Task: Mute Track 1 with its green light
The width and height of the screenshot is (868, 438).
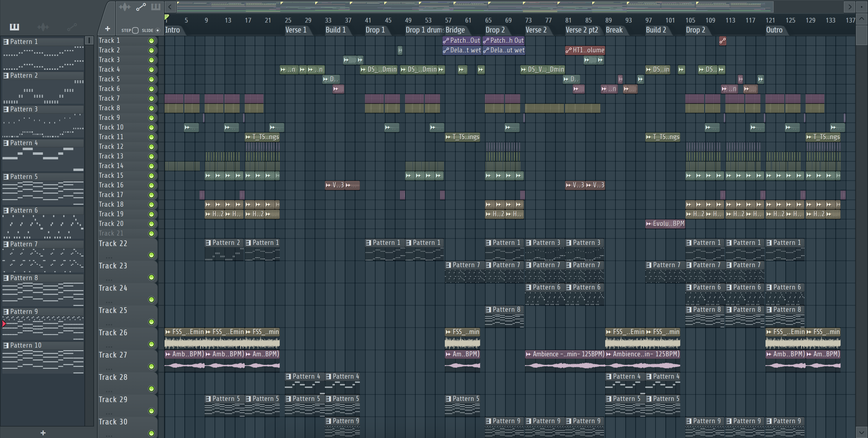Action: (x=152, y=41)
